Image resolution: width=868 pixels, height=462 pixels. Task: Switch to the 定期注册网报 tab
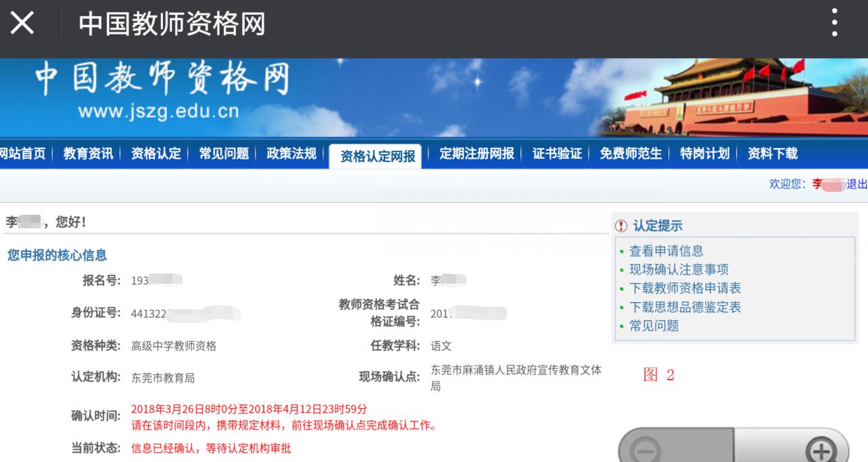[477, 154]
